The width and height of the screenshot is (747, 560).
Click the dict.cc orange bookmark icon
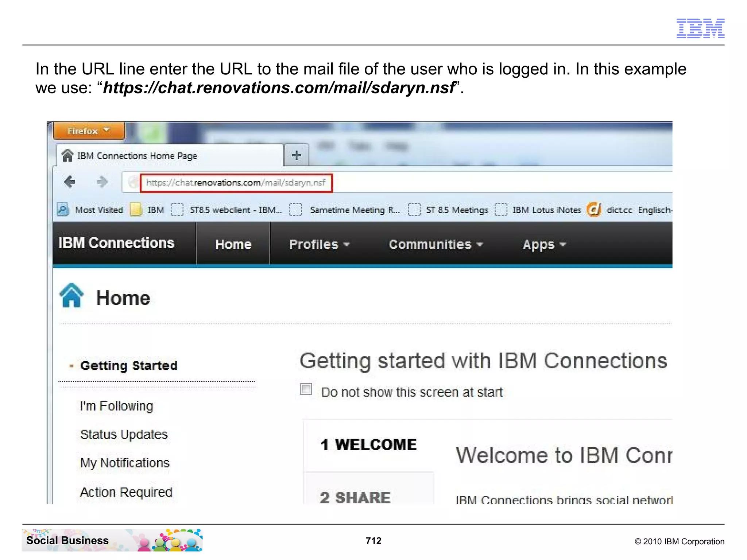coord(594,210)
